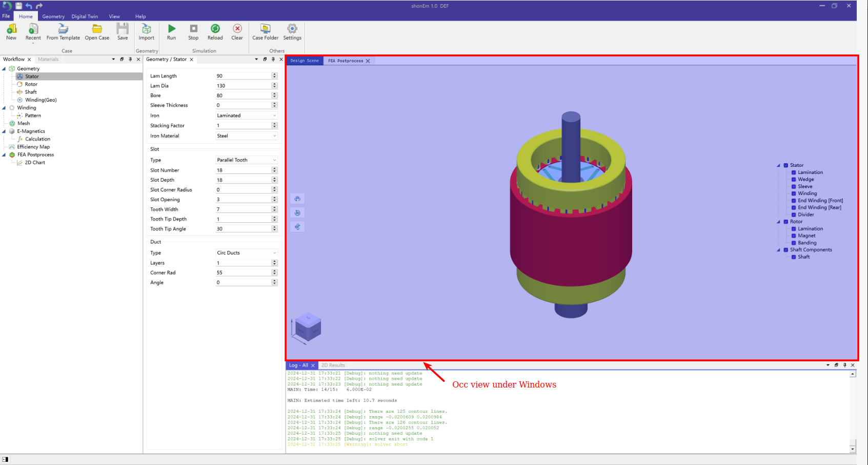
Task: Switch to the FEA Postprocess tab
Action: 346,61
